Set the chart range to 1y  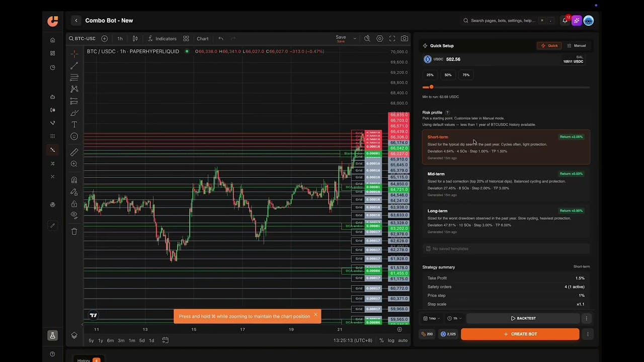click(100, 340)
